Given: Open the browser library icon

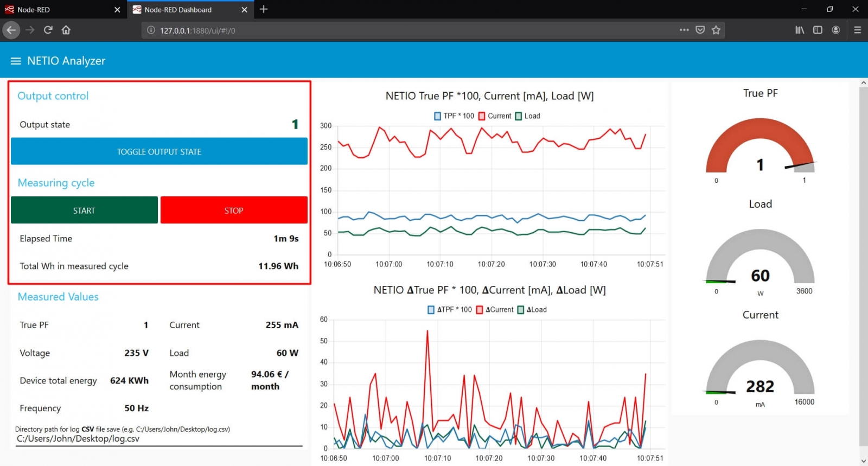Looking at the screenshot, I should tap(800, 30).
